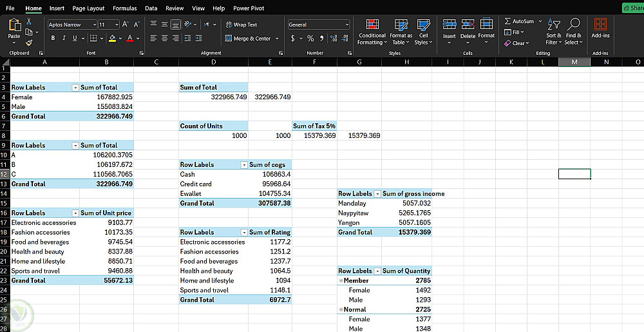644x332 pixels.
Task: Select cell B6 with grand total 322966.749
Action: [106, 116]
